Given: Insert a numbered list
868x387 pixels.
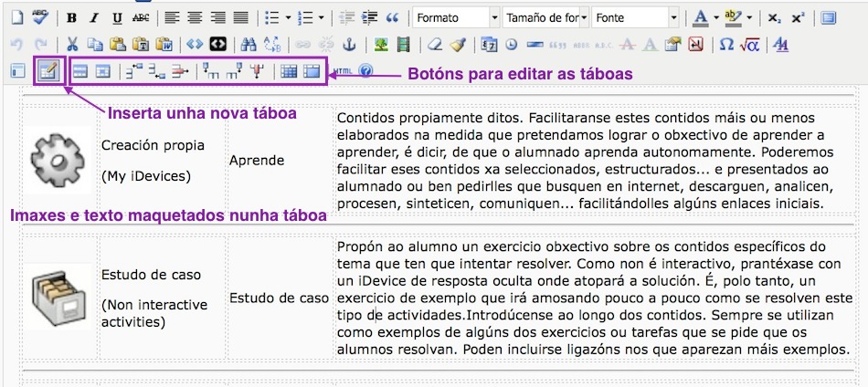Looking at the screenshot, I should (305, 17).
